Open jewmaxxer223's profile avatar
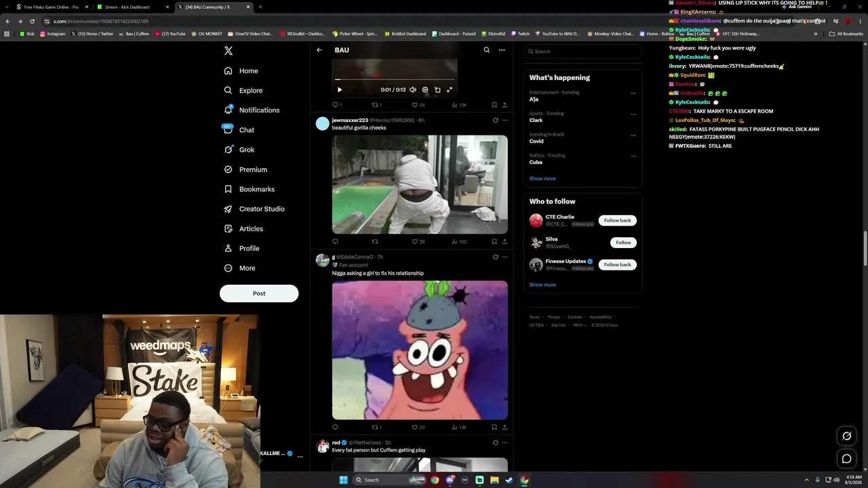 tap(322, 123)
